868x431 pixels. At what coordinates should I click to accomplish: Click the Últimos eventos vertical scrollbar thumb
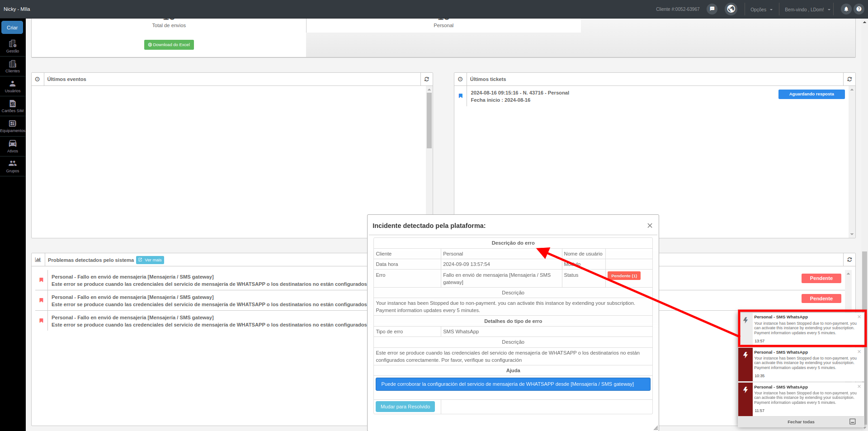[429, 120]
